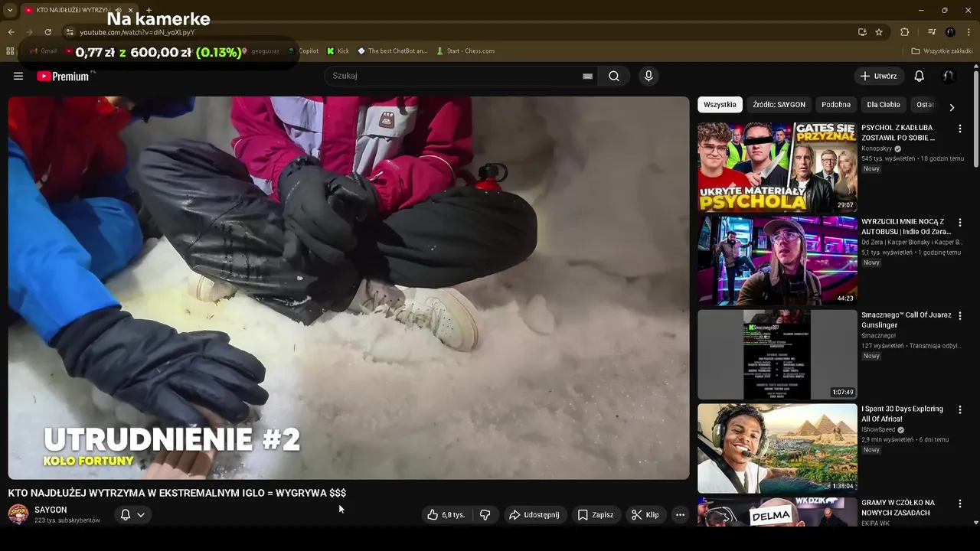Open the media controls icon in Chrome toolbar

point(932,32)
